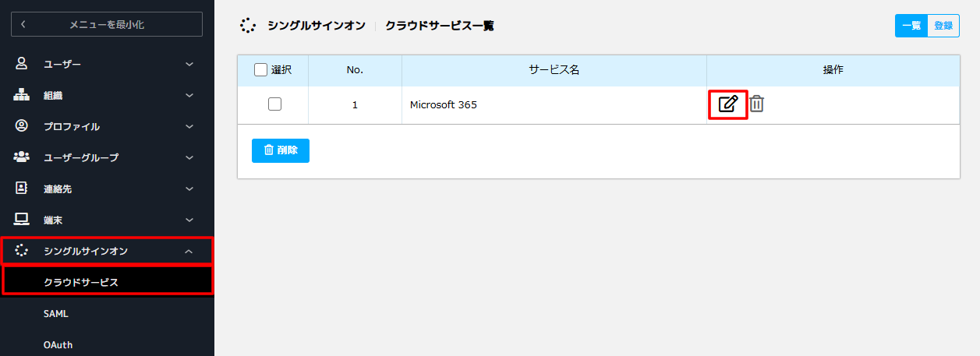Click the クラウドサービス一覧 page title

click(x=440, y=26)
